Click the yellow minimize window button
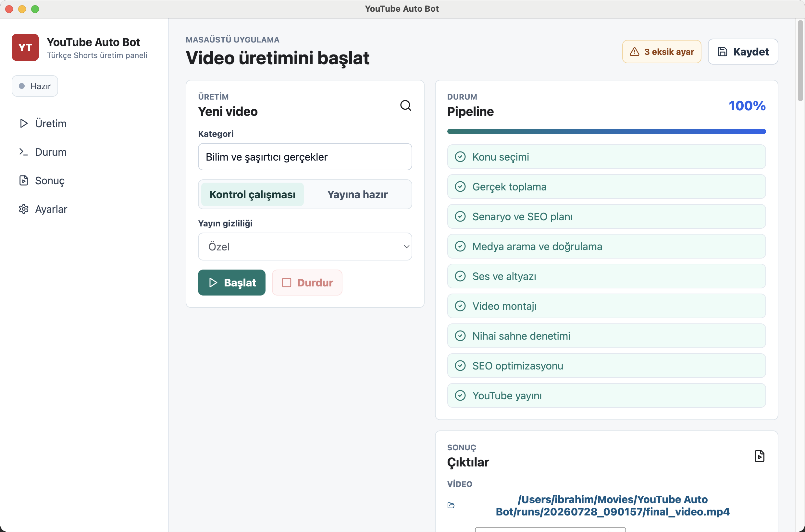 (22, 9)
